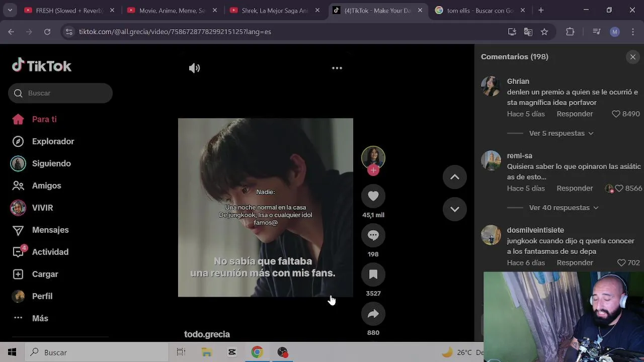The height and width of the screenshot is (362, 644).
Task: Open browser extensions puzzle icon
Action: (570, 32)
